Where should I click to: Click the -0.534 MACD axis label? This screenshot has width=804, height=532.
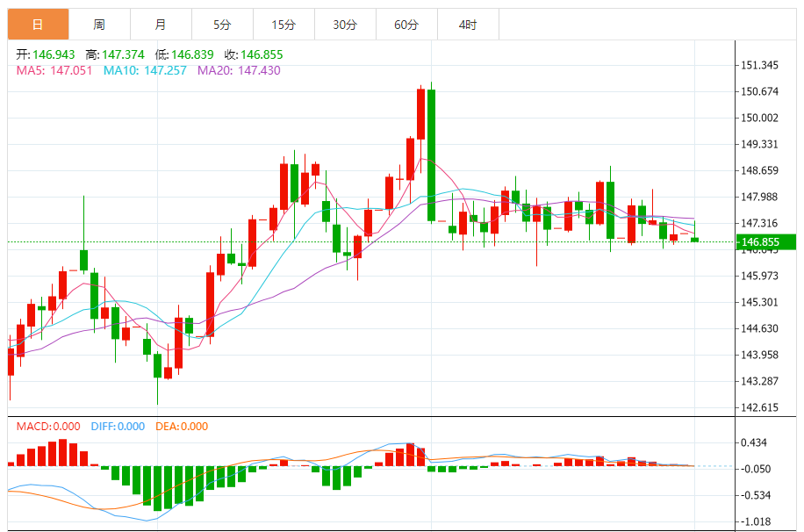(755, 496)
